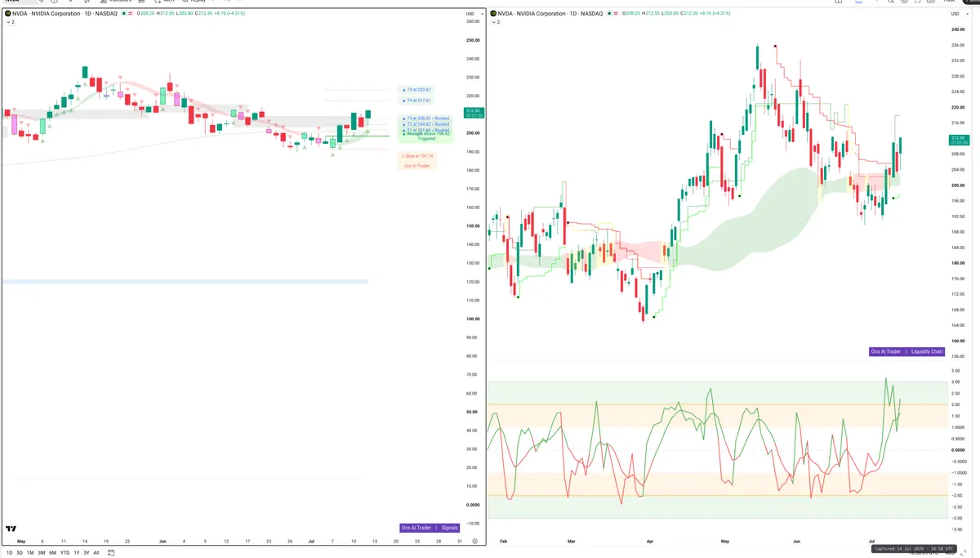Expand the indicators legend '2' in left chart
This screenshot has width=980, height=558.
pos(10,22)
